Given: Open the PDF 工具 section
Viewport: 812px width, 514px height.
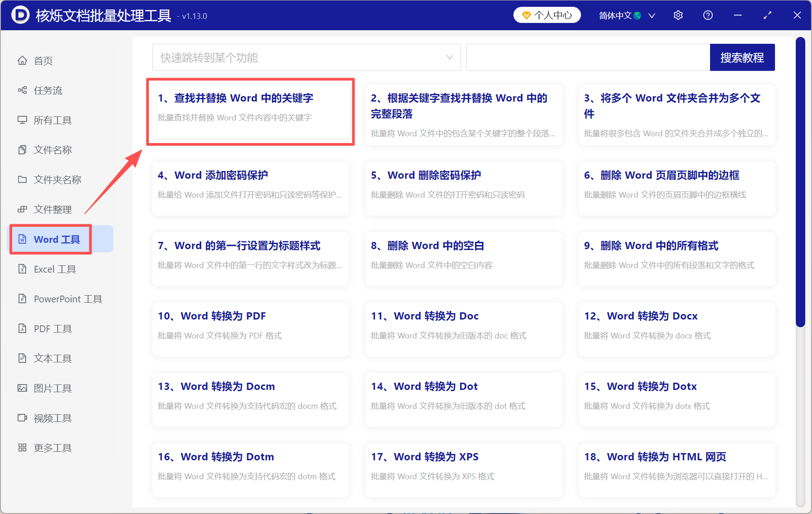Looking at the screenshot, I should (x=52, y=329).
